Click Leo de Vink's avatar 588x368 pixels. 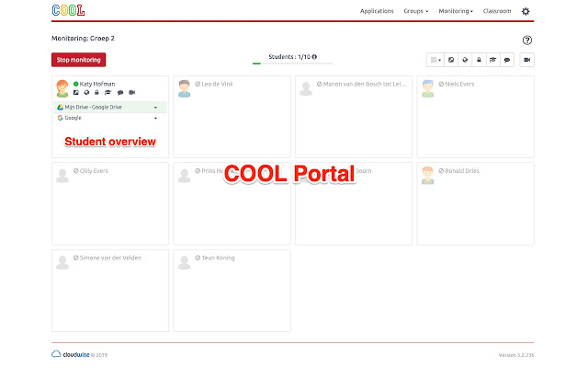tap(184, 88)
